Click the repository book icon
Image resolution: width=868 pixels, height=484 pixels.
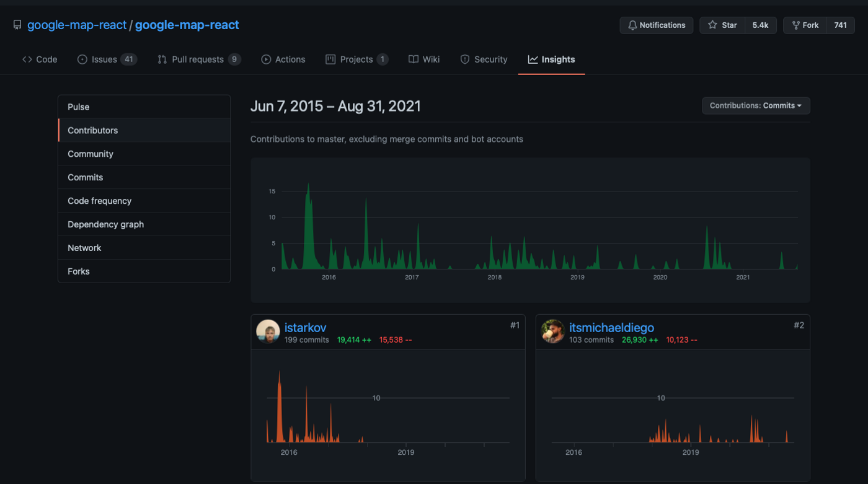(17, 25)
